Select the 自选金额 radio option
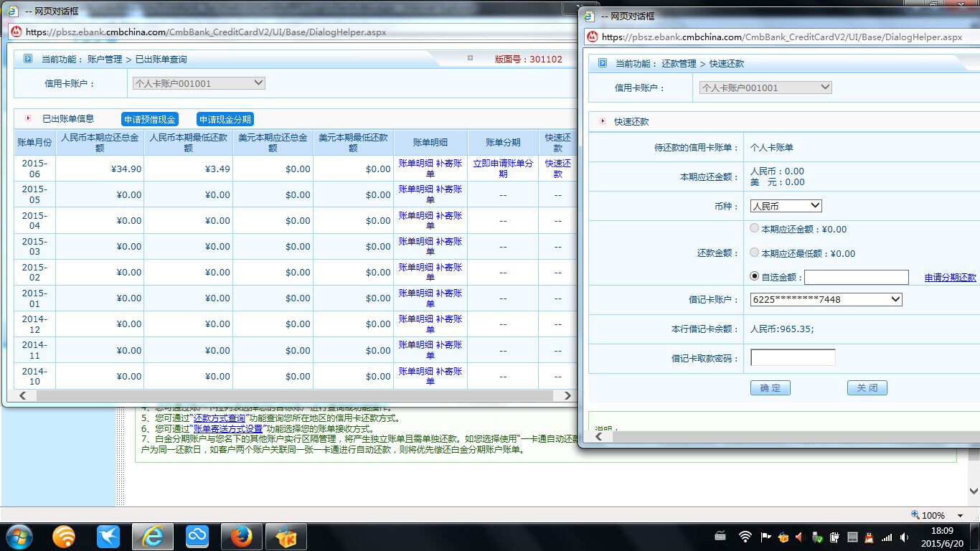980x551 pixels. click(754, 276)
